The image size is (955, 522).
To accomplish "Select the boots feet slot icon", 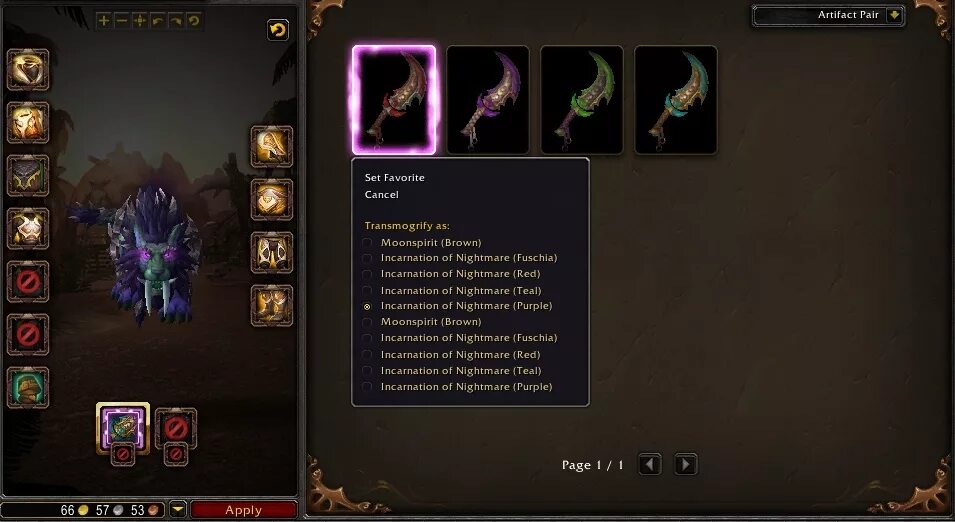I will (272, 306).
